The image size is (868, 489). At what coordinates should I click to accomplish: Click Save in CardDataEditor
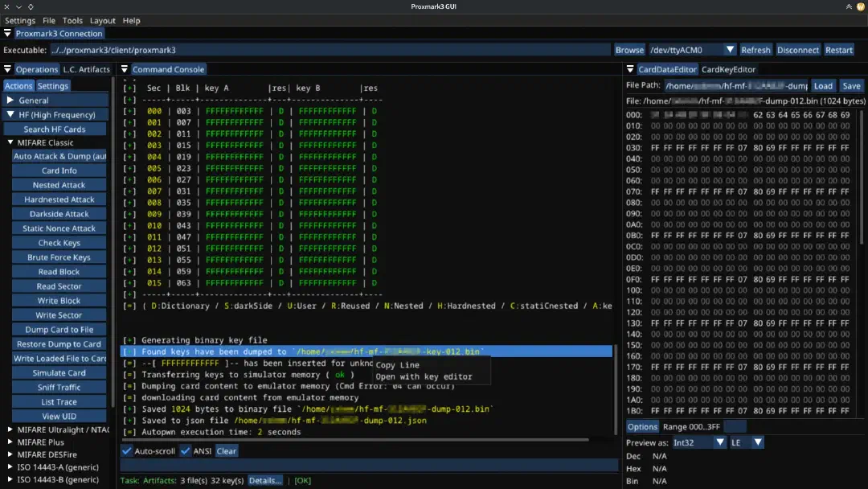tap(851, 86)
